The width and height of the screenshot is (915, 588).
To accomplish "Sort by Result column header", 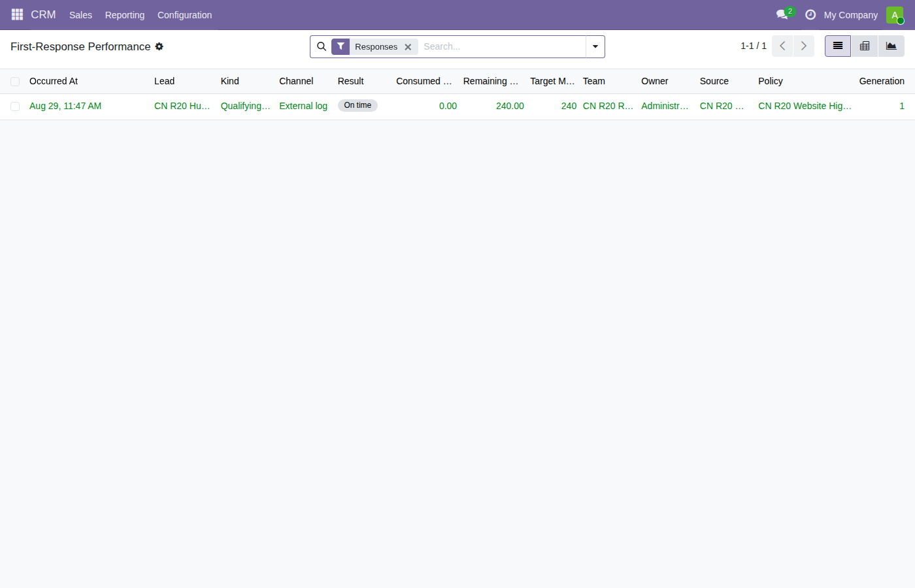I will 350,81.
